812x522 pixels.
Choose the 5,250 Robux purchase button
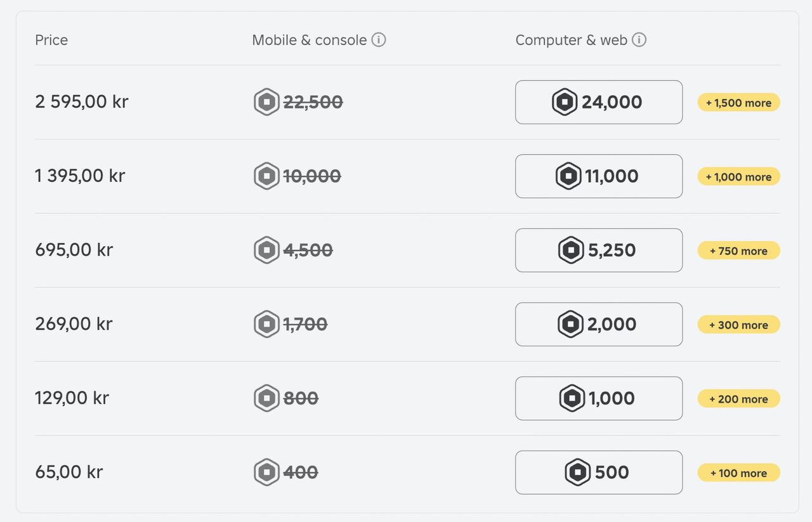point(598,251)
